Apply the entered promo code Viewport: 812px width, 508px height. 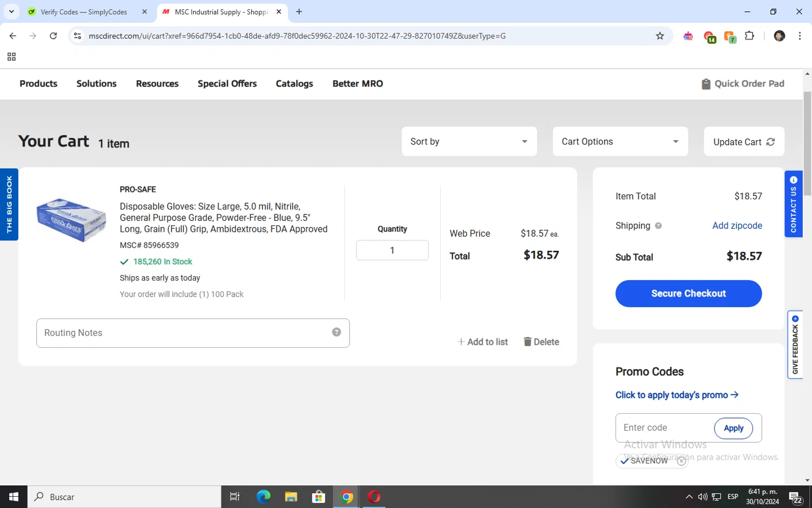(733, 428)
